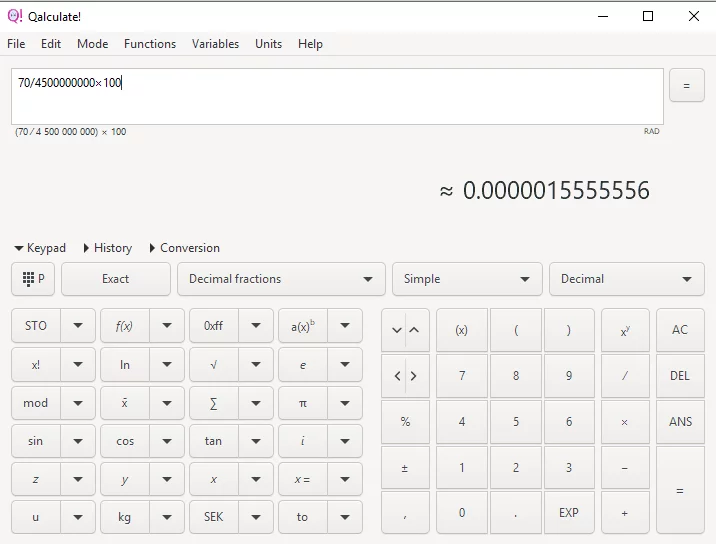This screenshot has width=716, height=544.
Task: Click the x = solve button
Action: point(303,479)
